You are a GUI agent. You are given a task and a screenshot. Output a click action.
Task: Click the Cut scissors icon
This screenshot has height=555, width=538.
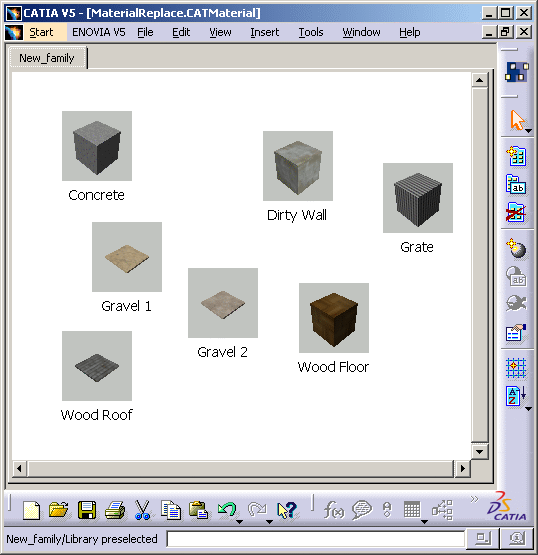[142, 510]
